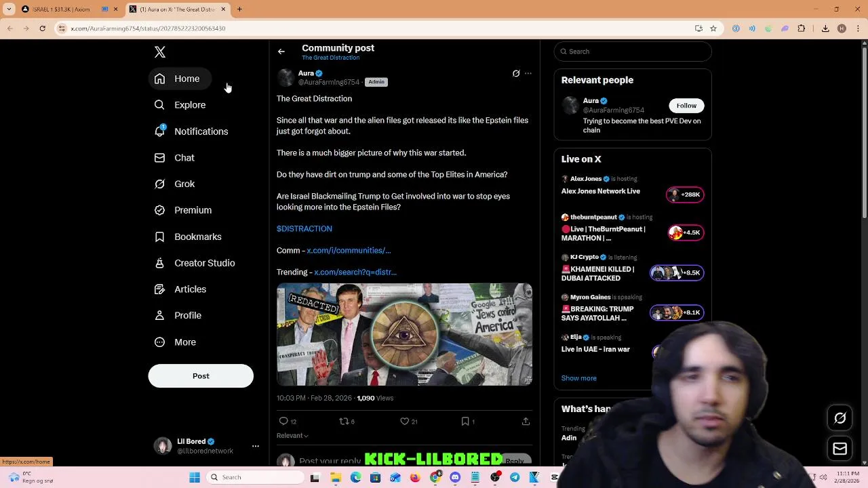Open a new browser tab
The height and width of the screenshot is (488, 868).
[x=239, y=9]
